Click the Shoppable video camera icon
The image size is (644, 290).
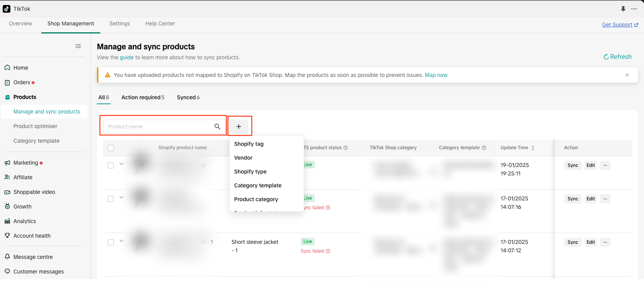tap(7, 192)
